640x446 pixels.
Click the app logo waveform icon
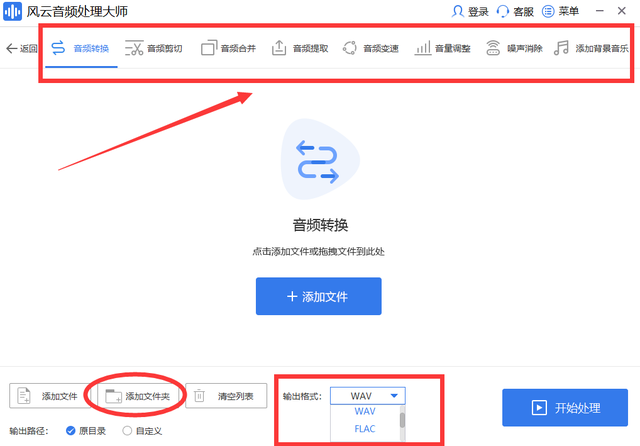coord(13,11)
